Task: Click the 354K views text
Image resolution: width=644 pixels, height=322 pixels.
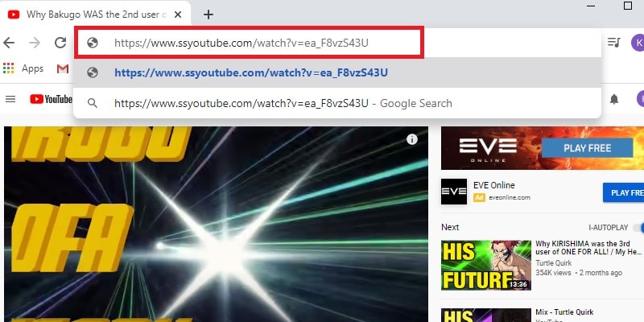Action: (x=553, y=273)
